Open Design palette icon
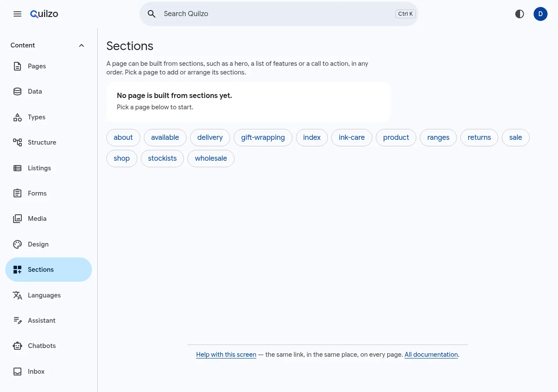Viewport: 558px width, 392px height. (17, 244)
